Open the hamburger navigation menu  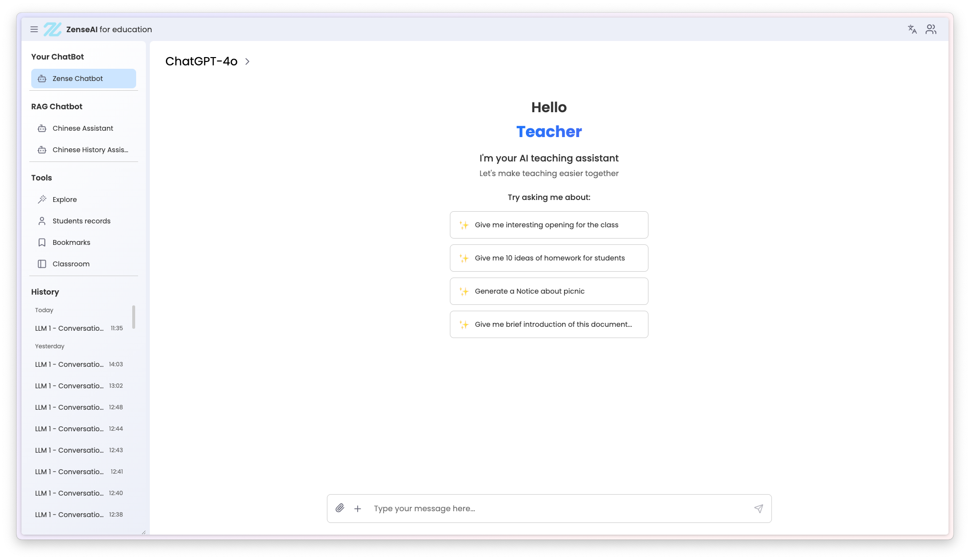(x=34, y=29)
